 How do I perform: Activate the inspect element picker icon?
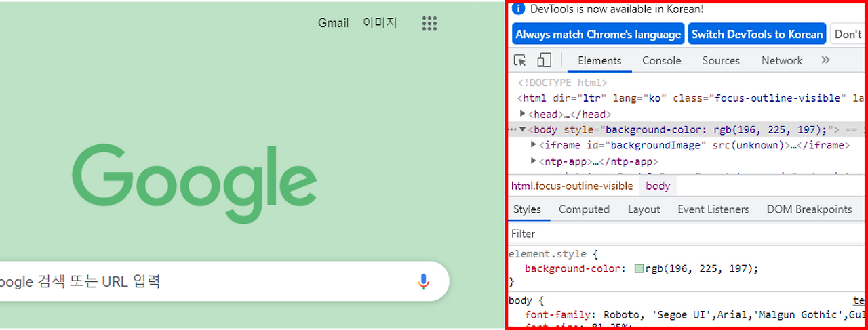click(520, 60)
